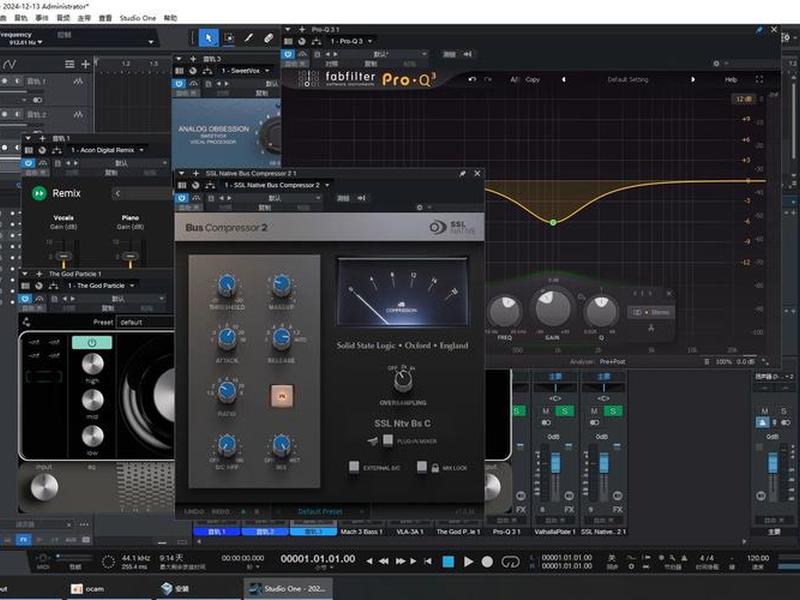Click the green EQ band node in Pro-Q 3
800x600 pixels.
[x=553, y=222]
